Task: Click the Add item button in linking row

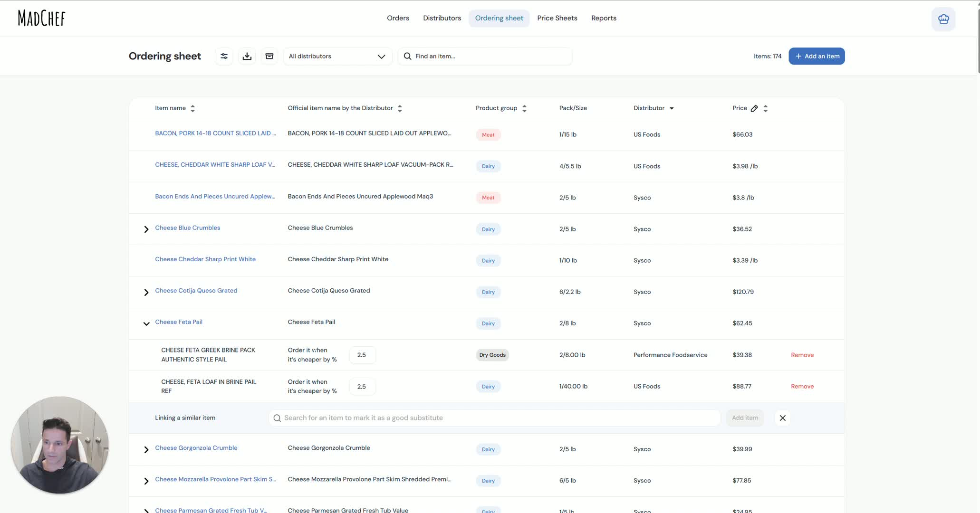Action: 745,418
